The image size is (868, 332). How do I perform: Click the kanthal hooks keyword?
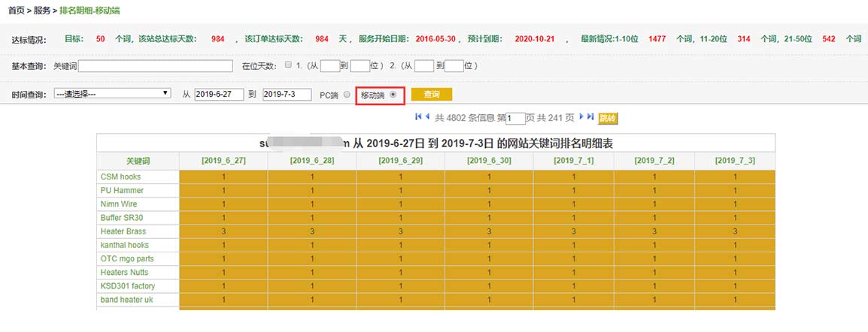tap(125, 245)
